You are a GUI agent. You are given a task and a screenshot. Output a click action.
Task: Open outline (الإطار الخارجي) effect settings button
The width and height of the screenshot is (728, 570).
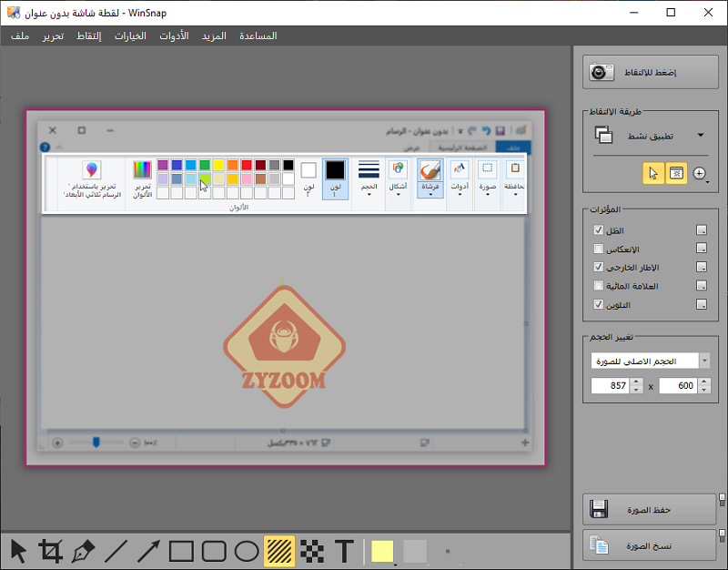pos(702,267)
